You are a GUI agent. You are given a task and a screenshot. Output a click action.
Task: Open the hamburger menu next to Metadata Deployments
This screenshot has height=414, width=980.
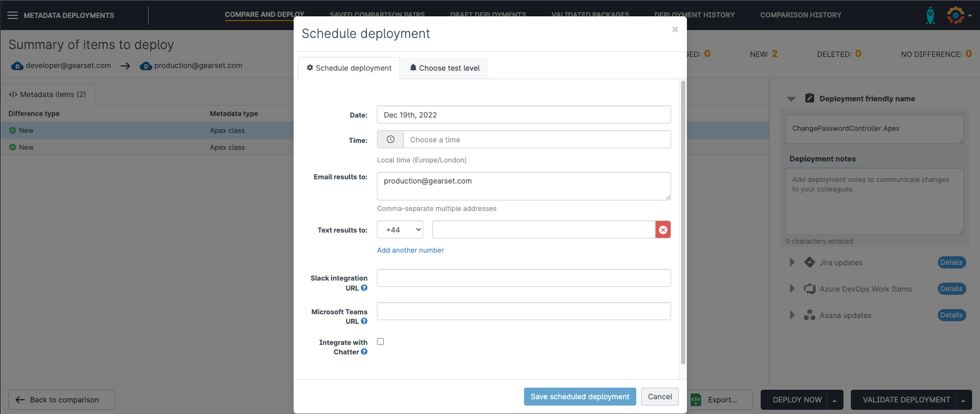click(13, 15)
